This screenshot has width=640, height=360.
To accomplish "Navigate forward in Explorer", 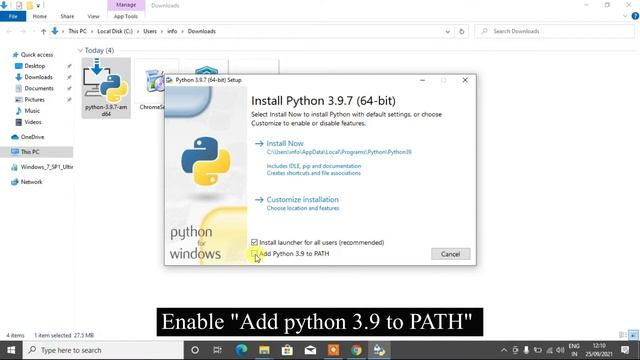I will [23, 31].
